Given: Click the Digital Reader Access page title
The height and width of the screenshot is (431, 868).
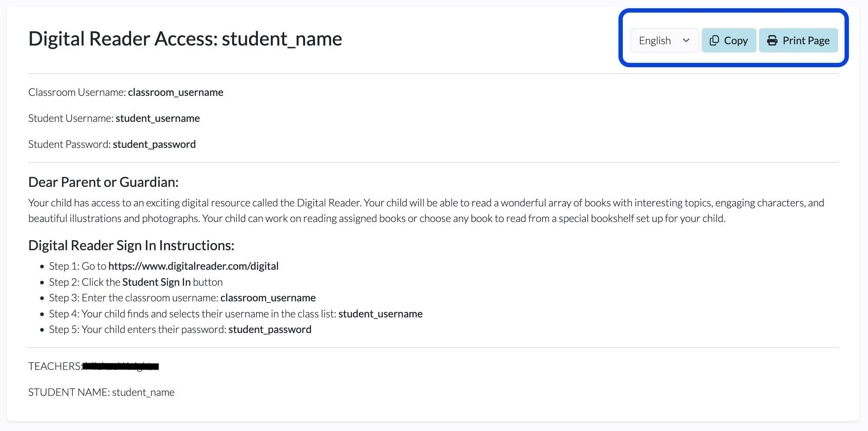Looking at the screenshot, I should 185,39.
